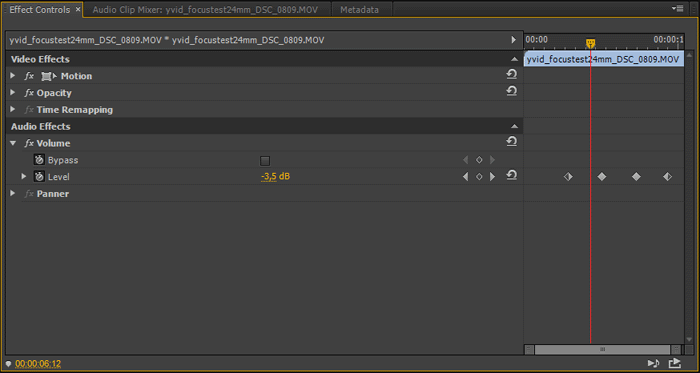The width and height of the screenshot is (700, 373).
Task: Click the right zoom scrollbar handle
Action: point(676,349)
